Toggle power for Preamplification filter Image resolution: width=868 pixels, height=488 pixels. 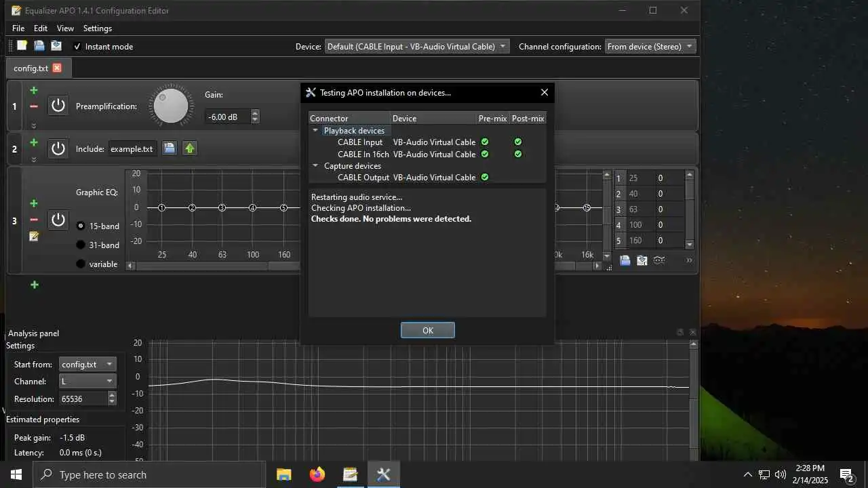(x=58, y=106)
